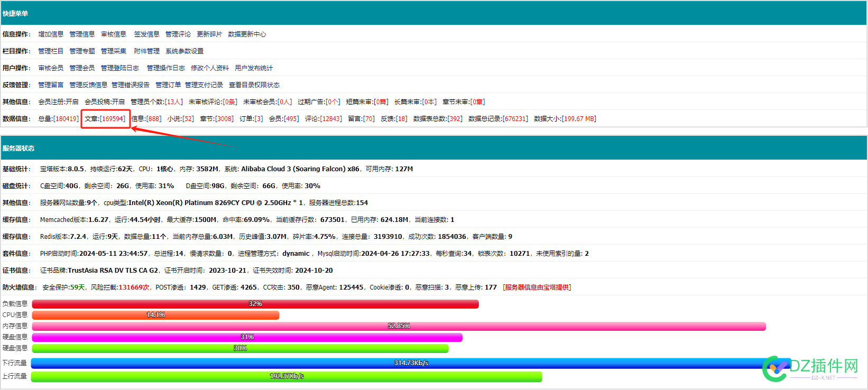Click the 管理采集 link
868x390 pixels.
click(114, 51)
